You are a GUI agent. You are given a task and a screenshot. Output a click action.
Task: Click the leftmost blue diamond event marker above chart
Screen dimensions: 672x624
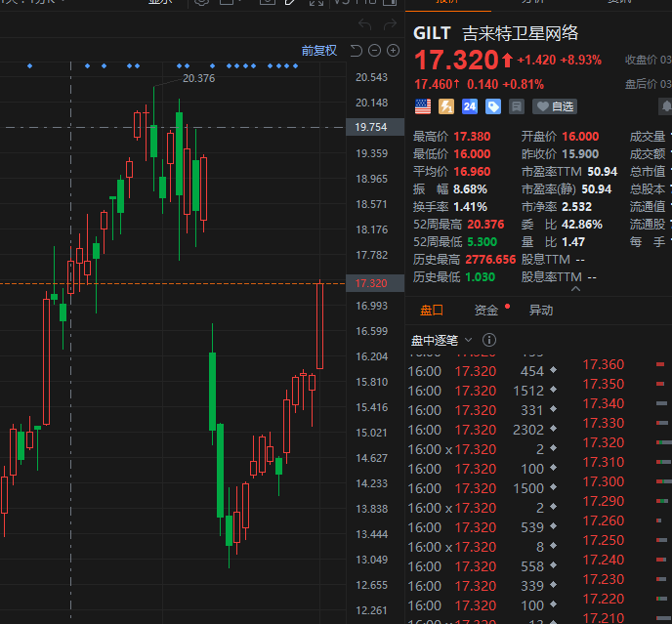pyautogui.click(x=29, y=66)
